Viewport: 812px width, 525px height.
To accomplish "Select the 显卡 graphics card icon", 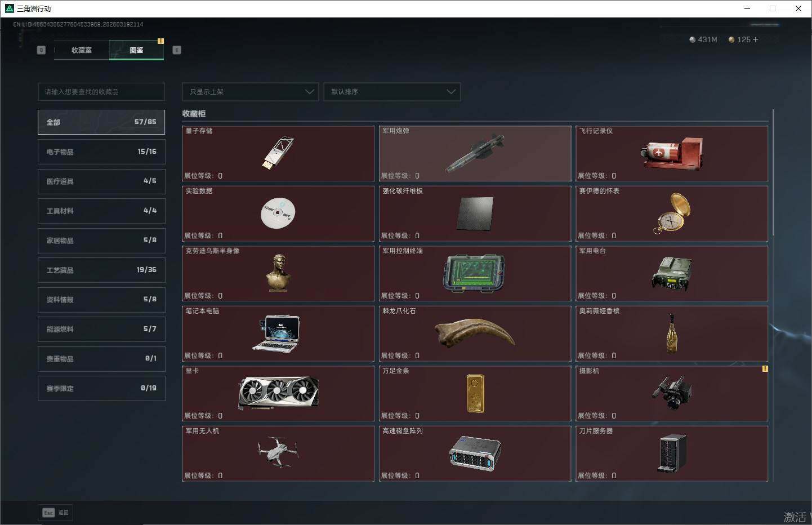I will click(x=278, y=393).
